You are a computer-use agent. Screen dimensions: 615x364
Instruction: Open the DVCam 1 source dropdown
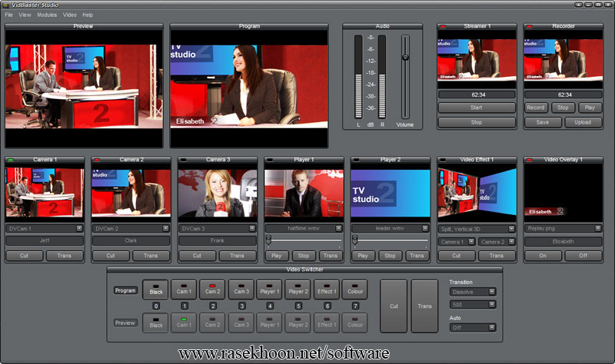pos(79,228)
